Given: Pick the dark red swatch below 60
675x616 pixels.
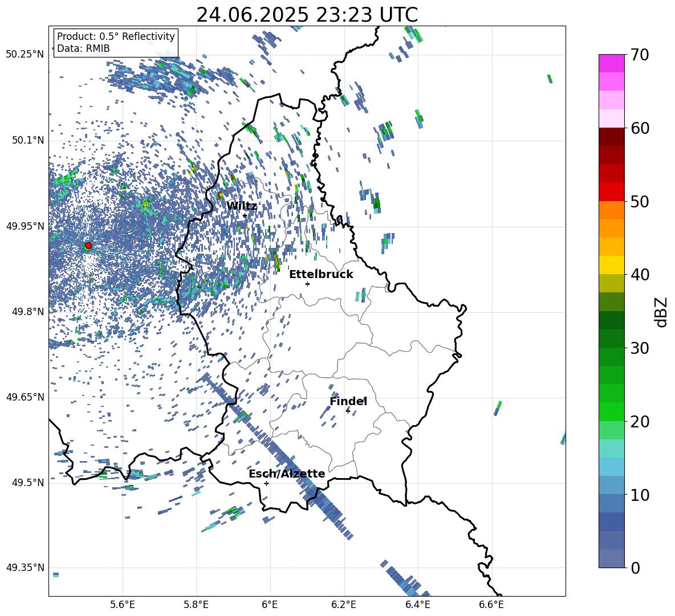Looking at the screenshot, I should [611, 137].
